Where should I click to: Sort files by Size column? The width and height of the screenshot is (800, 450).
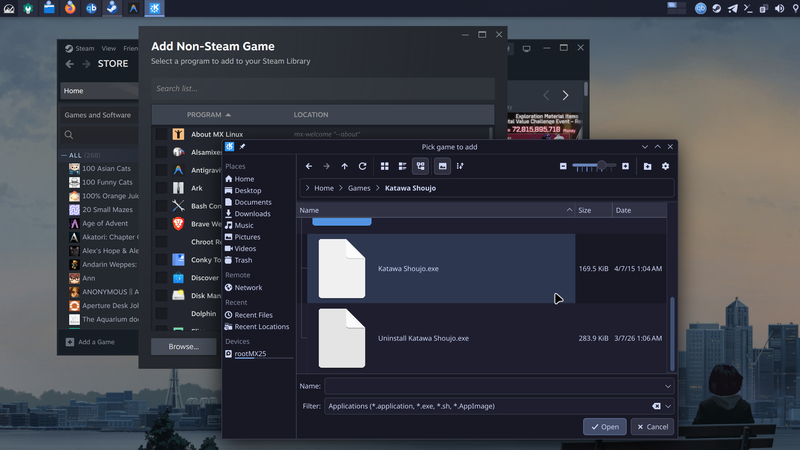[x=593, y=210]
